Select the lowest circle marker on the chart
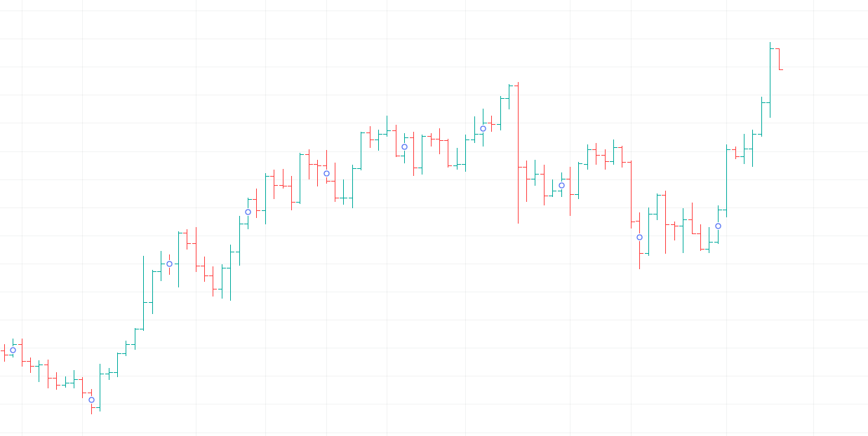Screen dimensions: 868x436 (x=91, y=400)
